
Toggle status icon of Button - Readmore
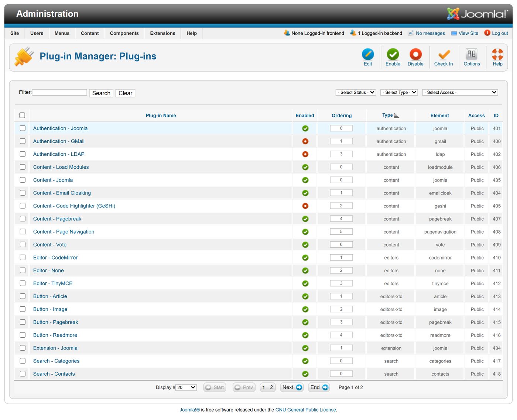click(305, 335)
